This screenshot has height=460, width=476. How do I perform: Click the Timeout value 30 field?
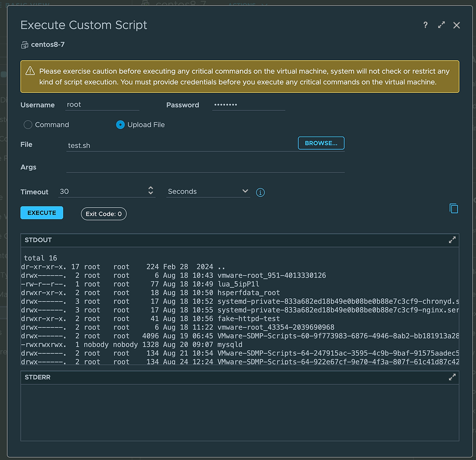click(x=101, y=191)
